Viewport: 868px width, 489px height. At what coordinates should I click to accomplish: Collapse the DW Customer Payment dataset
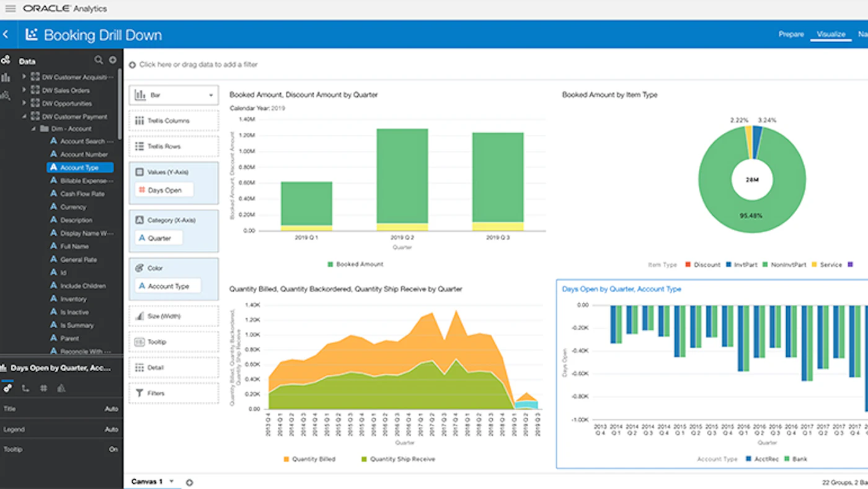tap(24, 116)
